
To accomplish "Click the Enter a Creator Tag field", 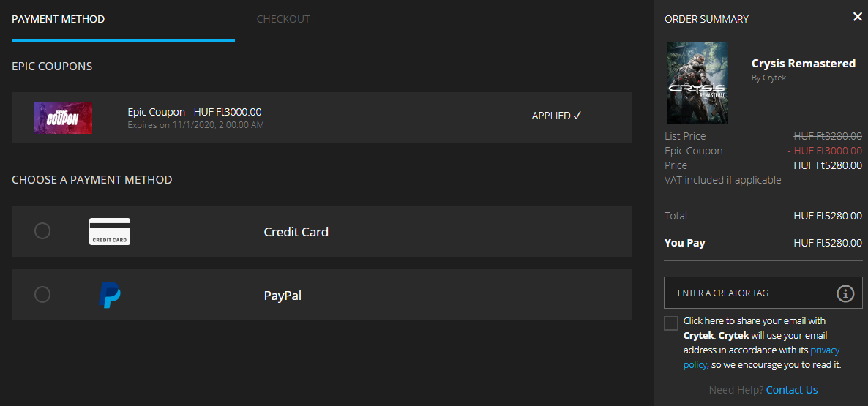I will point(763,293).
